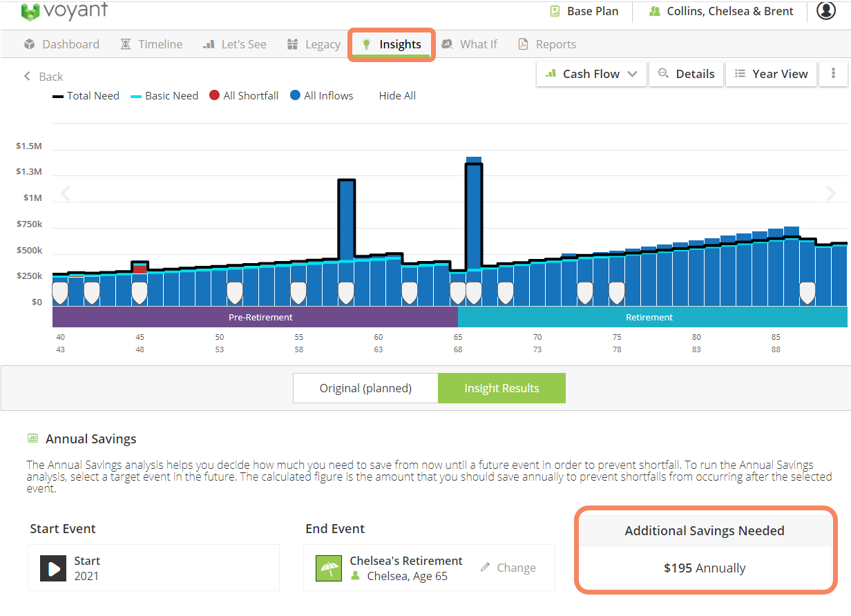Click the chart's right navigation arrow
The image size is (851, 616).
coord(831,194)
